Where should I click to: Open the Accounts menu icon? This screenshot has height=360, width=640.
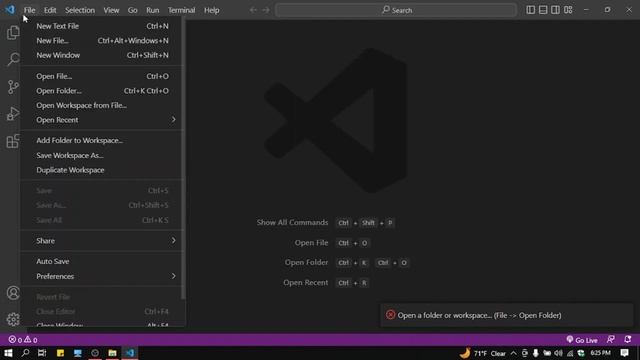click(13, 293)
